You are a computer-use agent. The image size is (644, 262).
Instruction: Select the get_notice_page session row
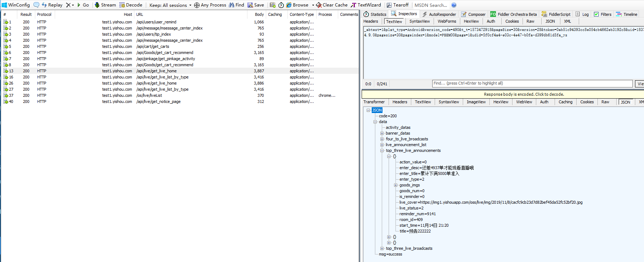[180, 101]
